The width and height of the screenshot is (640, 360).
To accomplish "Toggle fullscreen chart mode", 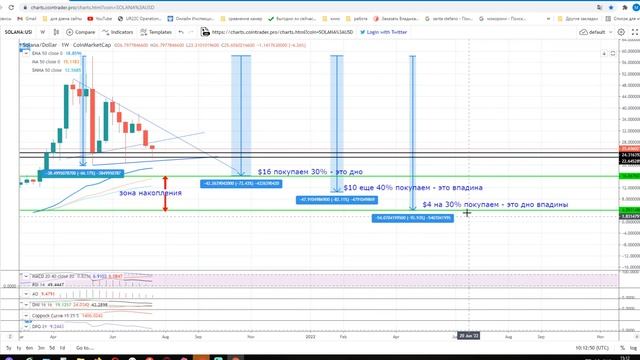I will pyautogui.click(x=635, y=32).
